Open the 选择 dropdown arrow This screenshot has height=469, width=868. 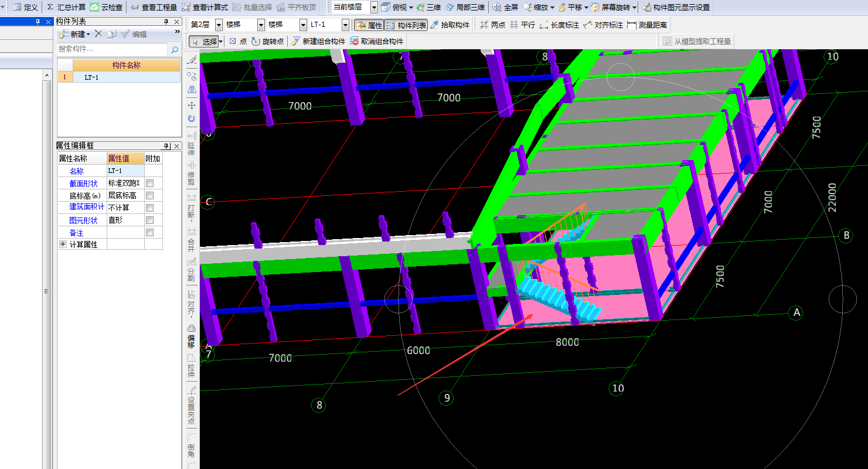click(x=220, y=42)
